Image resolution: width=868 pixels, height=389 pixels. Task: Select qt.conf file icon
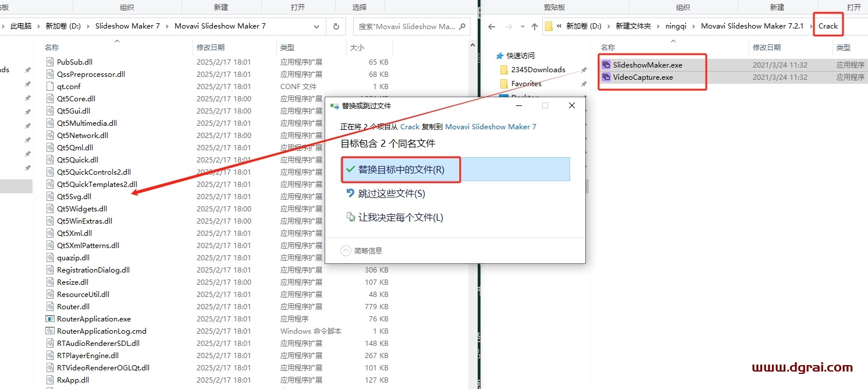click(x=50, y=86)
